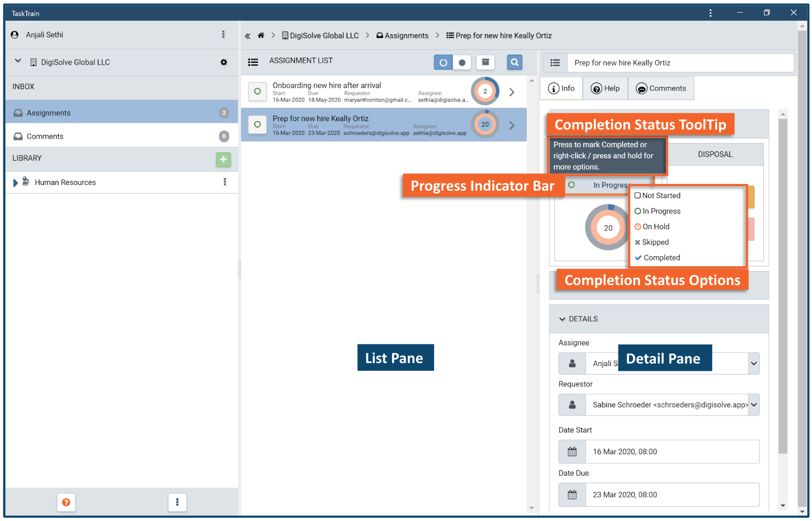Click the Assignee person icon
The height and width of the screenshot is (521, 812).
[x=572, y=364]
